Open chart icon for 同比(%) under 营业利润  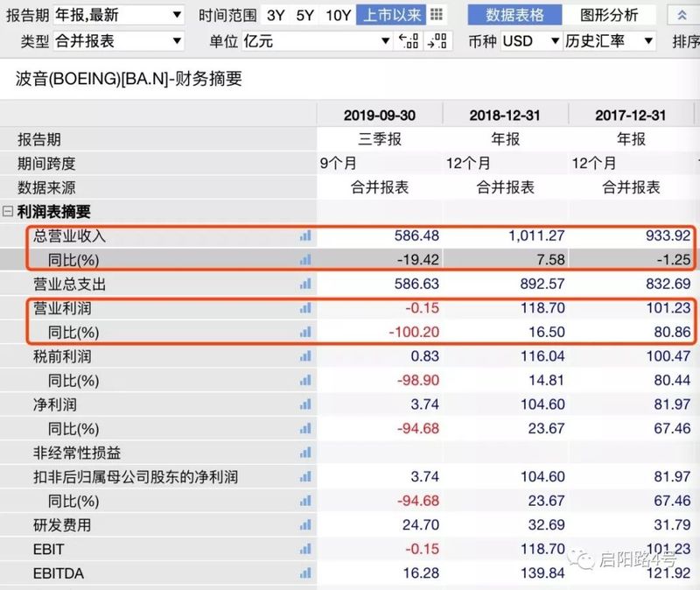[305, 333]
